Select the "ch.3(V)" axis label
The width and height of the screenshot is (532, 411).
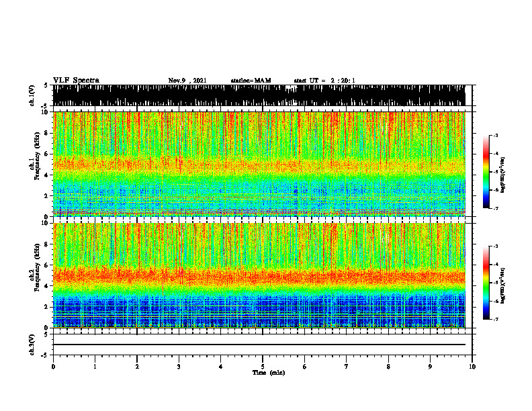coord(32,345)
